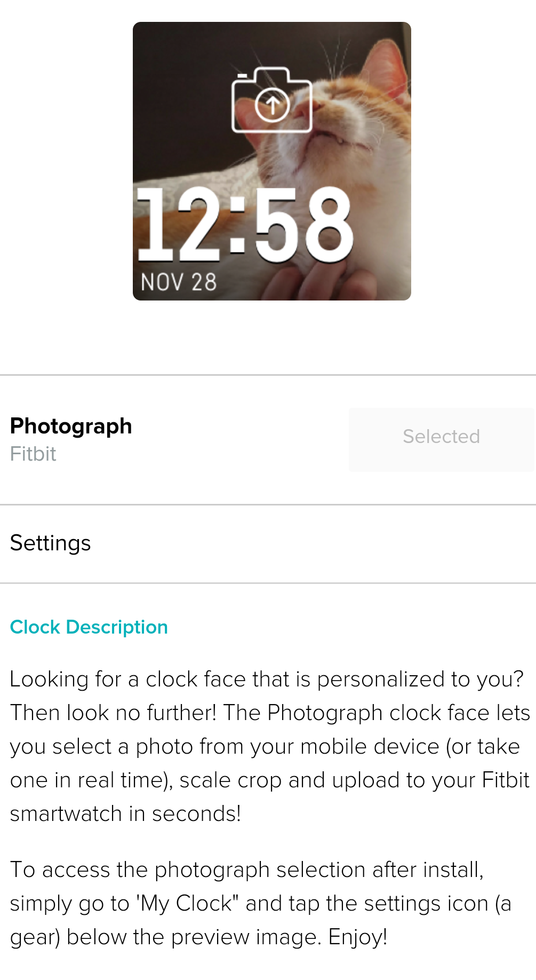Click the "smartwatch in seconds!" line

[x=125, y=814]
